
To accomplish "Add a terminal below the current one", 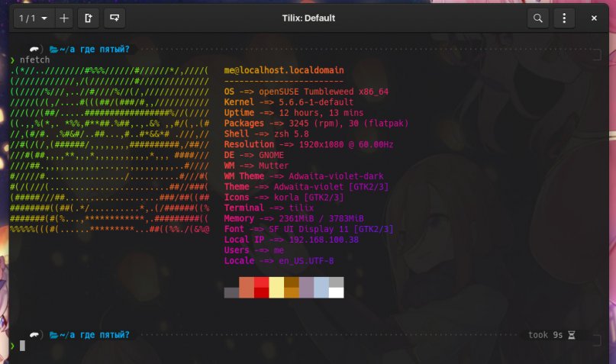I will 114,18.
